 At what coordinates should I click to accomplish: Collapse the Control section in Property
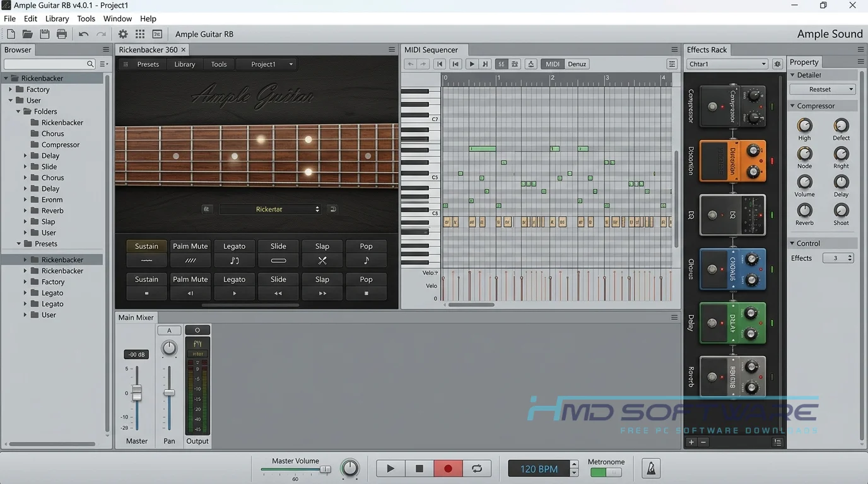pyautogui.click(x=793, y=243)
